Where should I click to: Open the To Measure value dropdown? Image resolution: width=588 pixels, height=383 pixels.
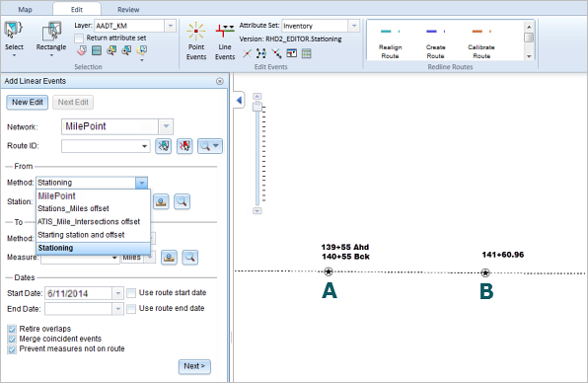(114, 258)
